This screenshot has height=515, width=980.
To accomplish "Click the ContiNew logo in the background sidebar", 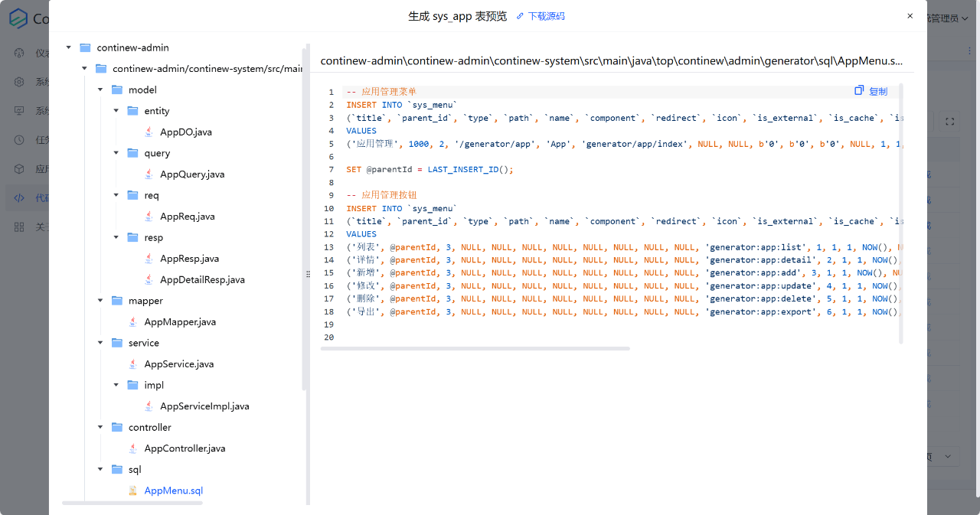I will (x=18, y=18).
